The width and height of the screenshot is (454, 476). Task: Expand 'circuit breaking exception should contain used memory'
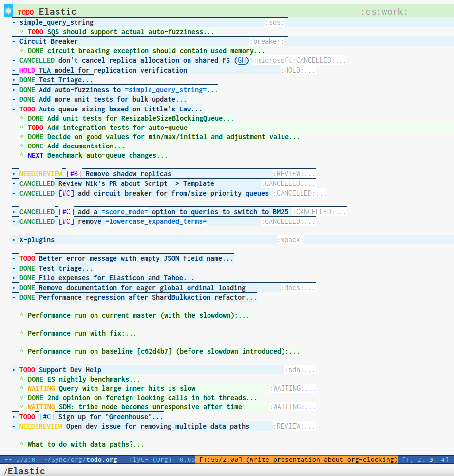click(x=156, y=51)
